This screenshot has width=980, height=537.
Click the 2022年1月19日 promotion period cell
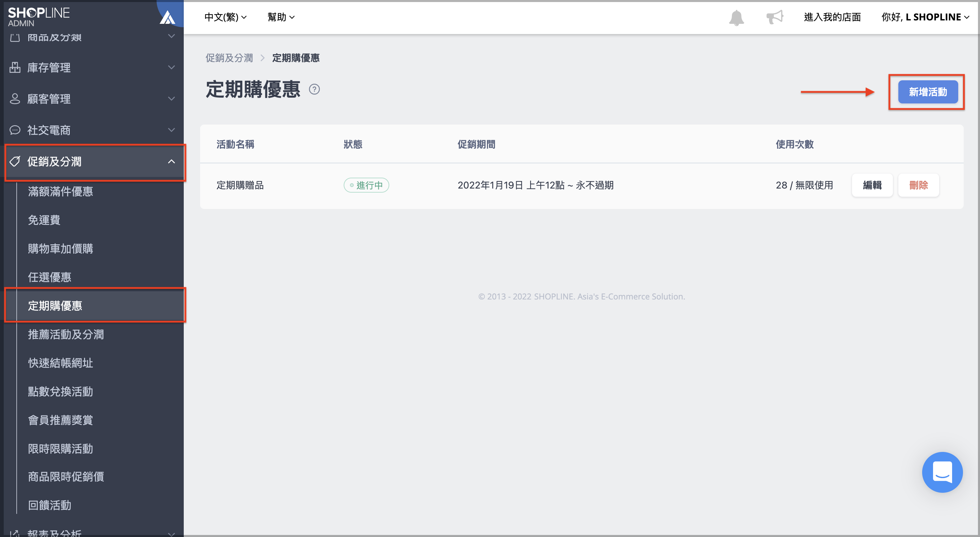(x=536, y=185)
